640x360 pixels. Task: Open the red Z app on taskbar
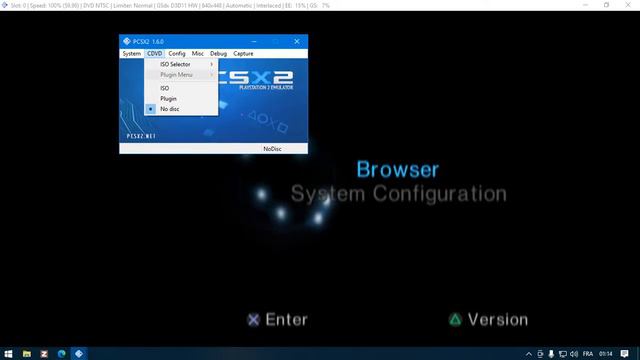click(x=44, y=354)
